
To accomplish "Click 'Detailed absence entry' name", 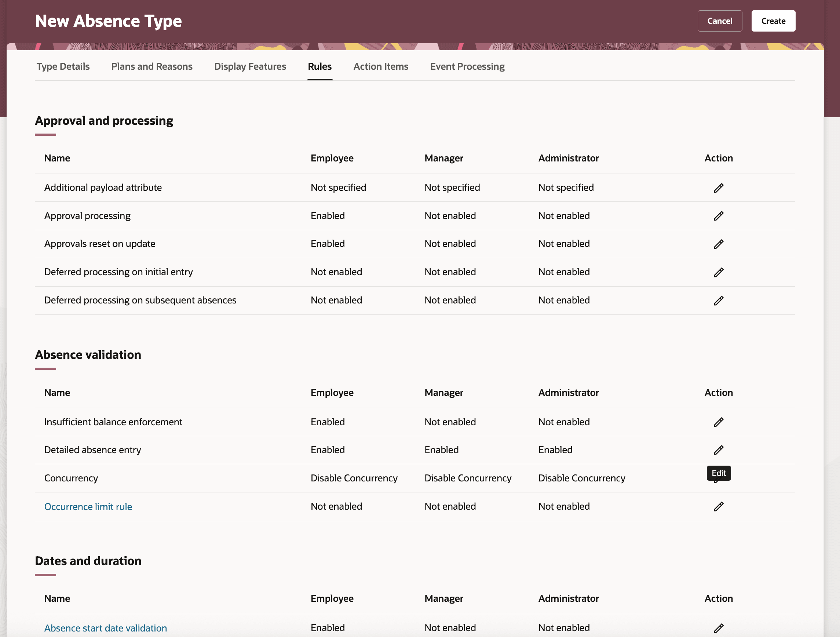I will coord(93,450).
